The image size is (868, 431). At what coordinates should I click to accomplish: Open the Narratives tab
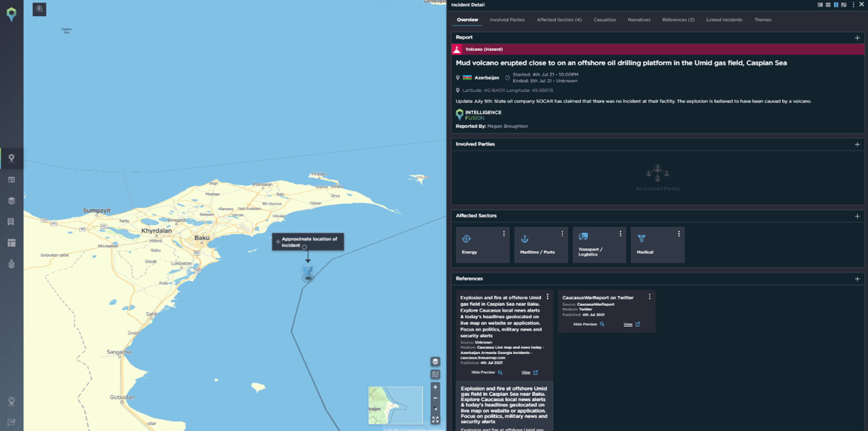(639, 19)
